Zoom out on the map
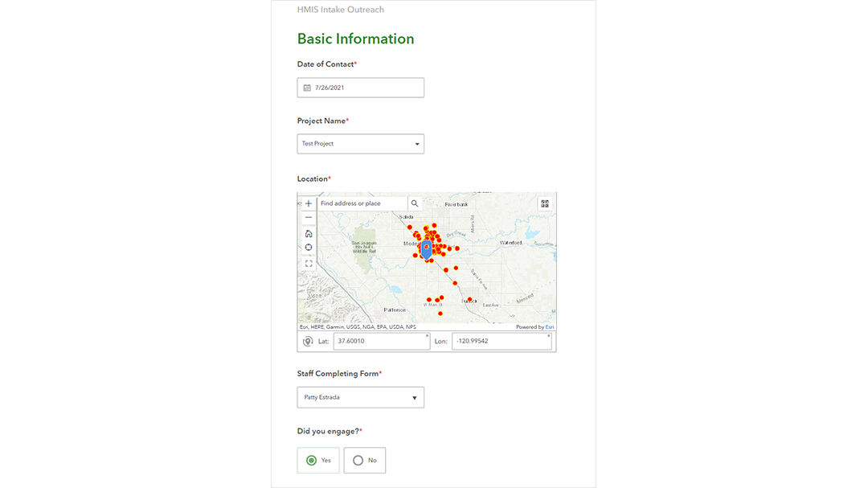The image size is (868, 488). click(309, 217)
